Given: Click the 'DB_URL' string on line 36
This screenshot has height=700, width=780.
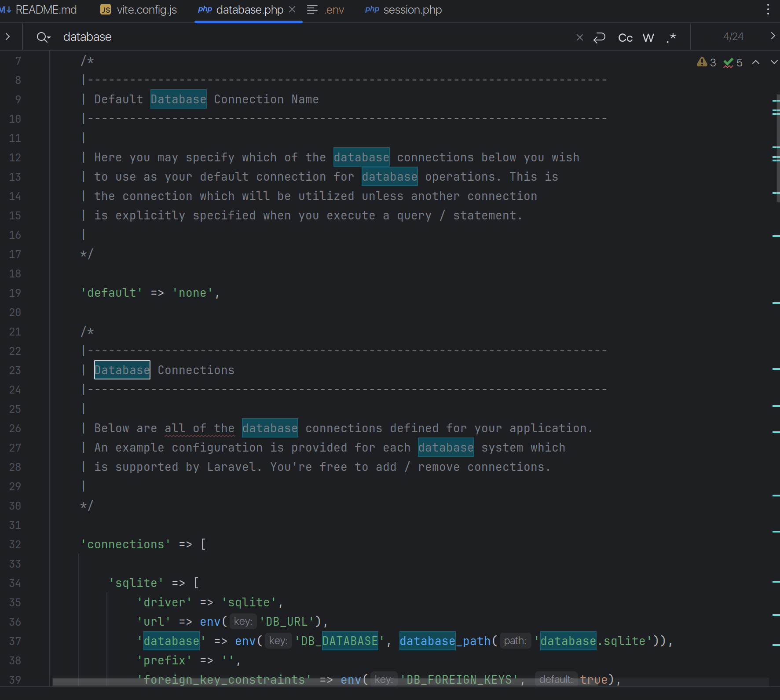Looking at the screenshot, I should [x=287, y=622].
